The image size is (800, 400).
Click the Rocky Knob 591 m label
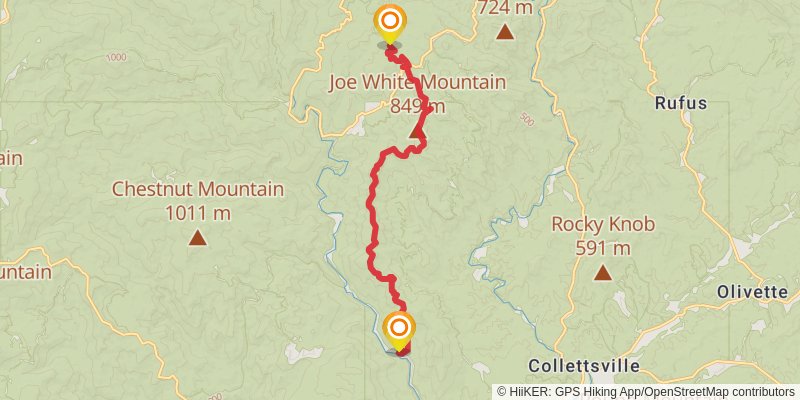[x=603, y=236]
